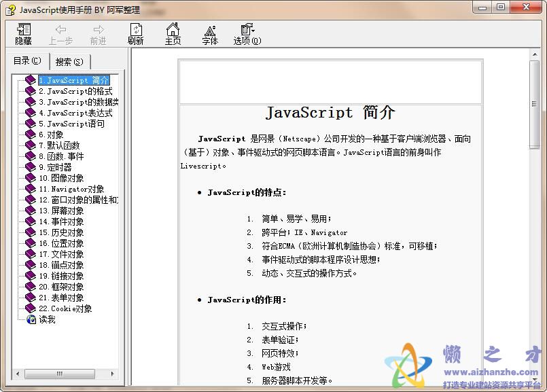Switch to the 目录 tab
This screenshot has height=392, width=547.
coord(27,60)
